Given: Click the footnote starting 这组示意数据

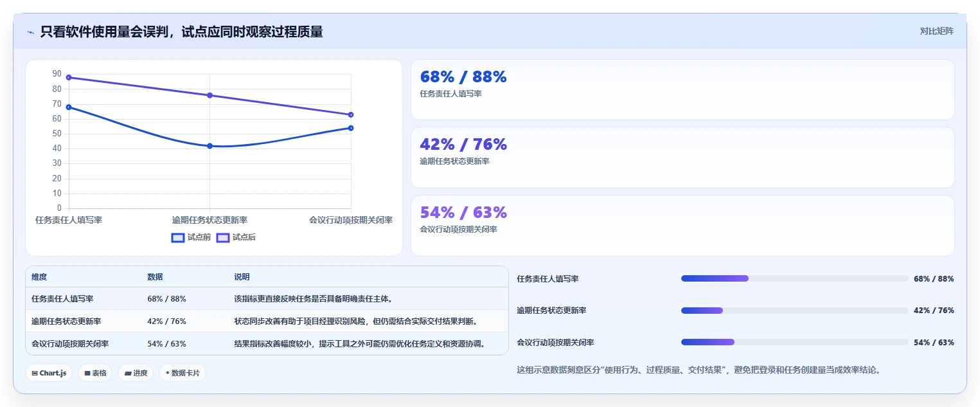Looking at the screenshot, I should click(x=699, y=370).
